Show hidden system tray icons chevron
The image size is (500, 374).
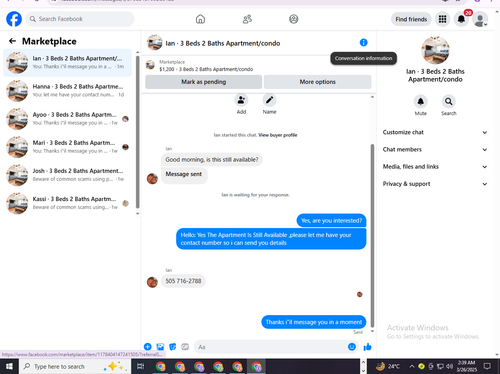(412, 366)
